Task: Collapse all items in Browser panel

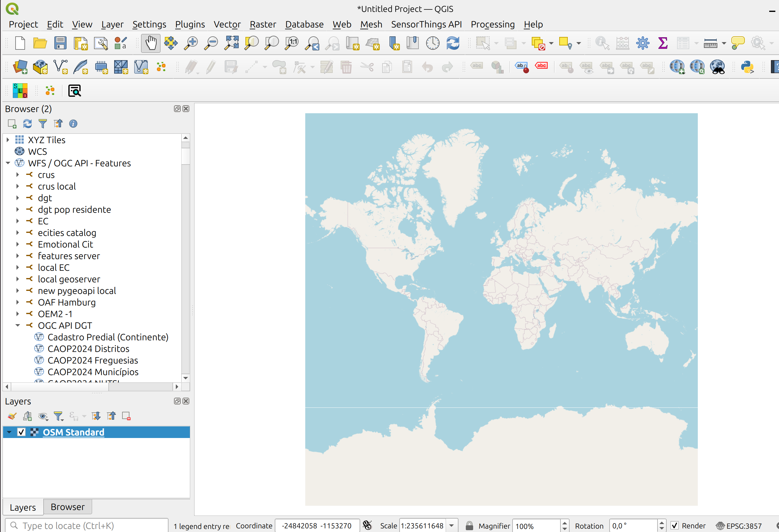Action: click(58, 124)
